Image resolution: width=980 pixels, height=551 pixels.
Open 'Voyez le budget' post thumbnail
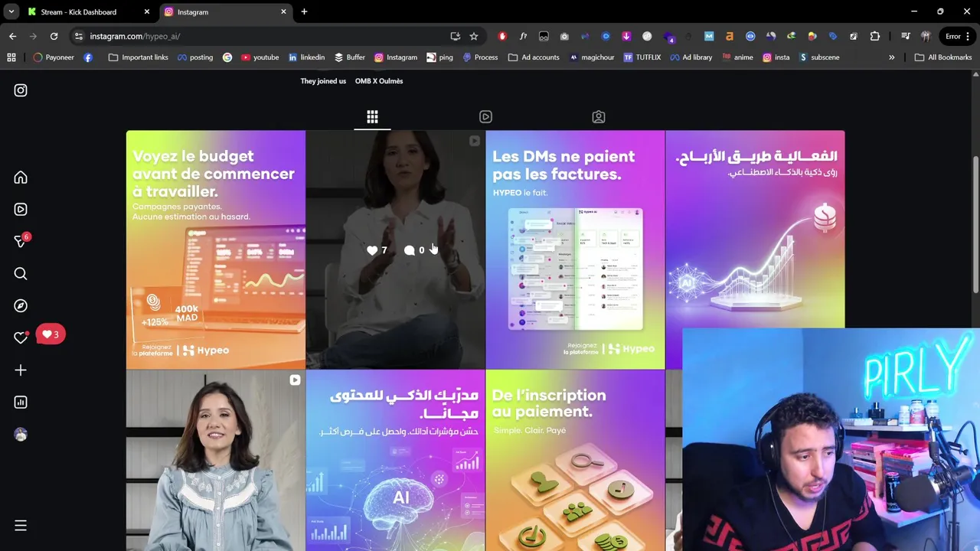coord(215,249)
